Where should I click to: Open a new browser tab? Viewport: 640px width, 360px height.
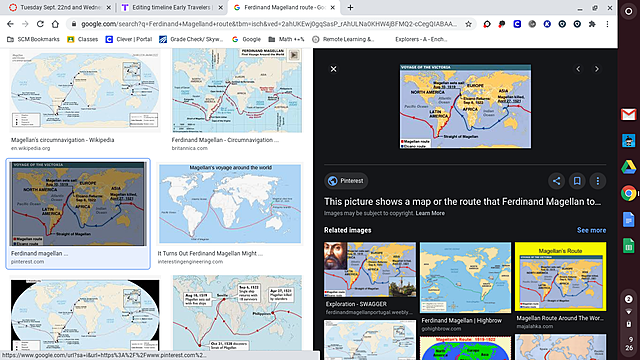(350, 7)
